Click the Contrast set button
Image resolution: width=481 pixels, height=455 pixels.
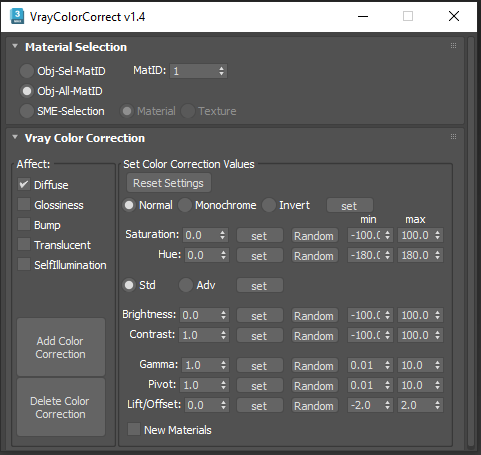point(260,335)
